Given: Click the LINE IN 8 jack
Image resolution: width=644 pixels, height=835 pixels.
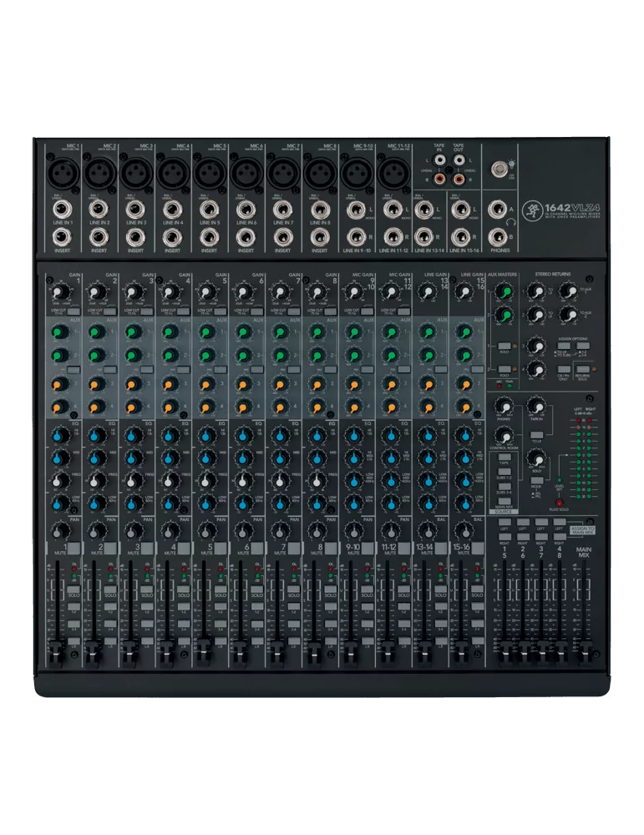Looking at the screenshot, I should pyautogui.click(x=319, y=210).
